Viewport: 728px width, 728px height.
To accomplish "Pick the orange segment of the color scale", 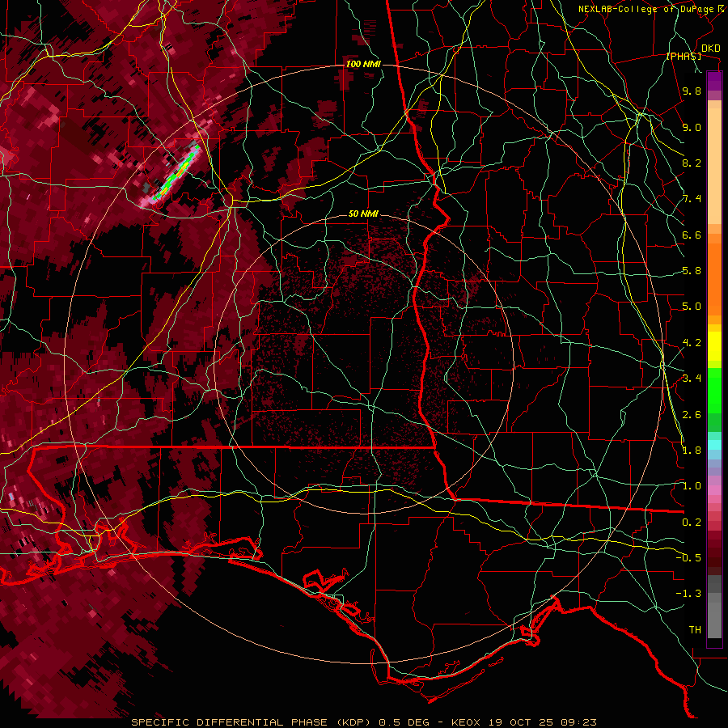I will [714, 278].
